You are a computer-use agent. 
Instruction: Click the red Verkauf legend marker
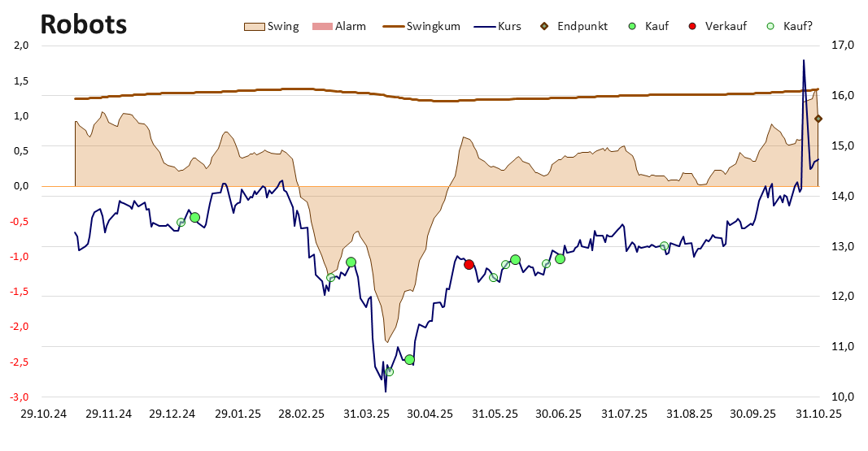click(693, 26)
